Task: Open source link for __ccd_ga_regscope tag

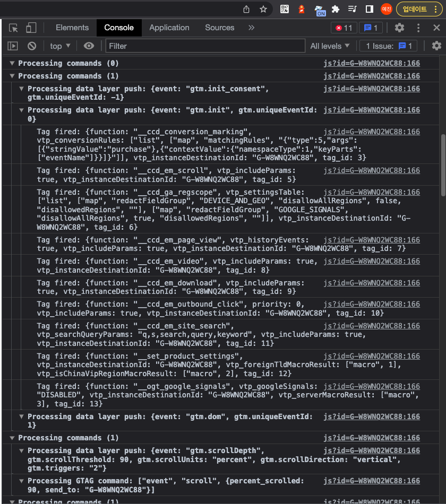Action: [372, 192]
